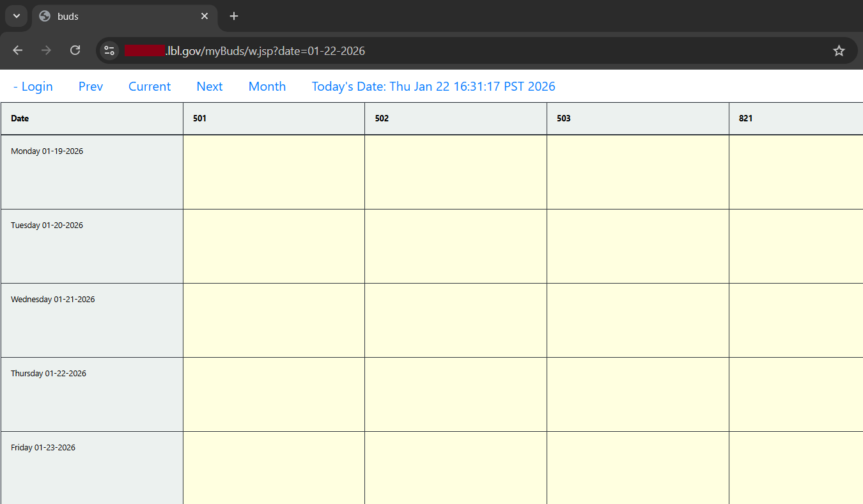Click the Today's Date timestamp link
The height and width of the screenshot is (504, 863).
tap(433, 86)
